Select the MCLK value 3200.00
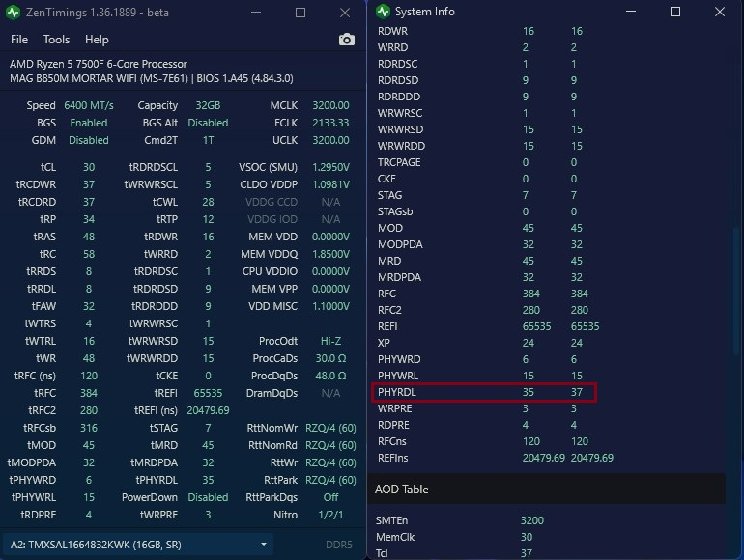This screenshot has height=560, width=744. (x=330, y=105)
